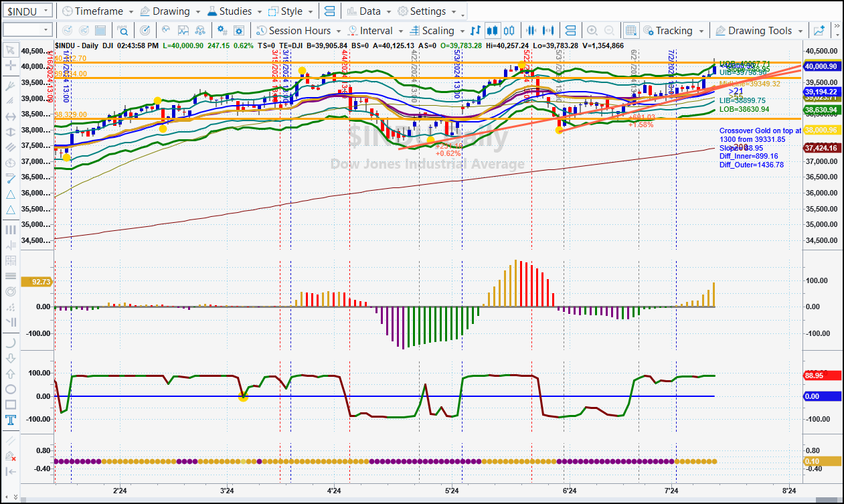
Task: Click the blue 0.00 oscillator label
Action: pyautogui.click(x=821, y=396)
